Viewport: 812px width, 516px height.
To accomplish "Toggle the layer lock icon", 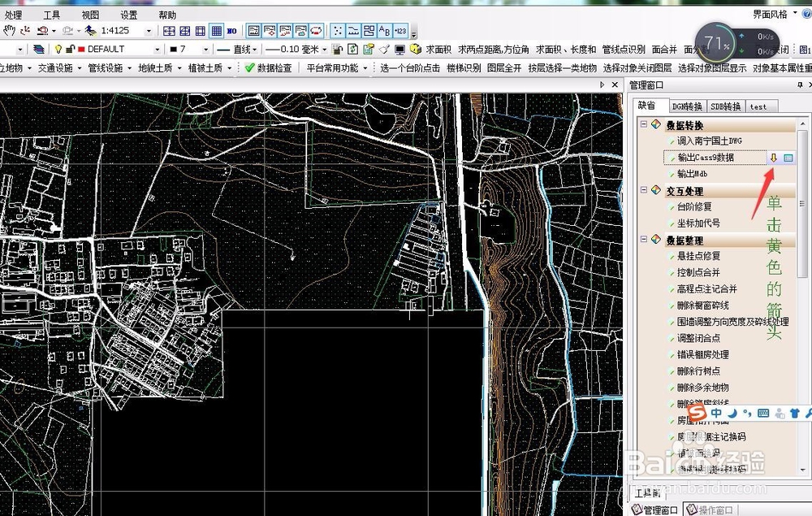I will (70, 50).
